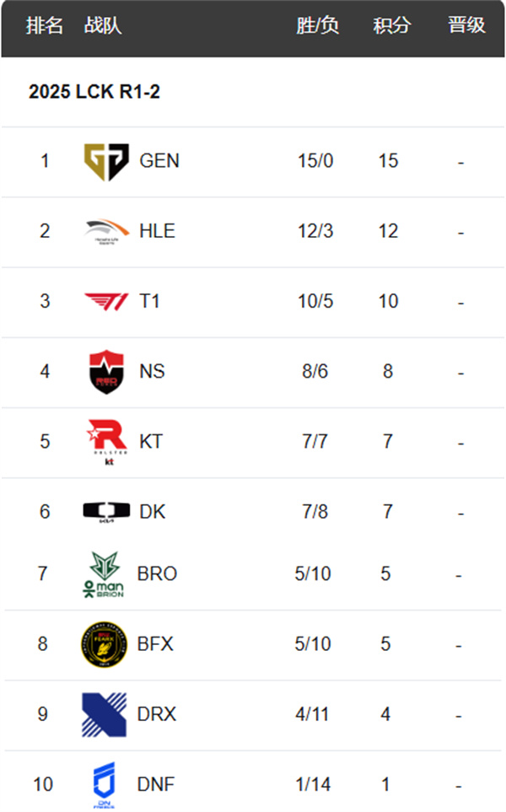
Task: Click the DNF blue logo
Action: coord(104,784)
